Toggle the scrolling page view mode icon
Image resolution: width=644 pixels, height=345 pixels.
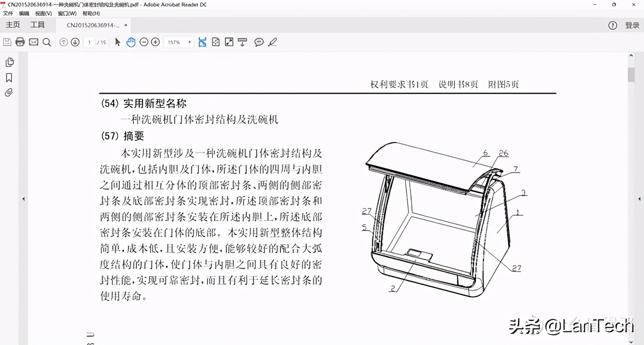pyautogui.click(x=201, y=42)
